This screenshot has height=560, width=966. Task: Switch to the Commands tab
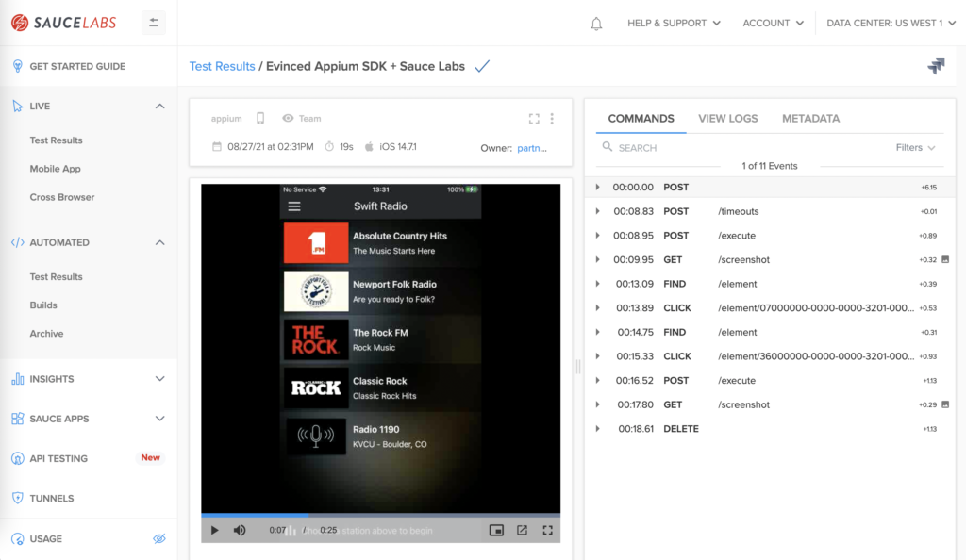point(641,119)
